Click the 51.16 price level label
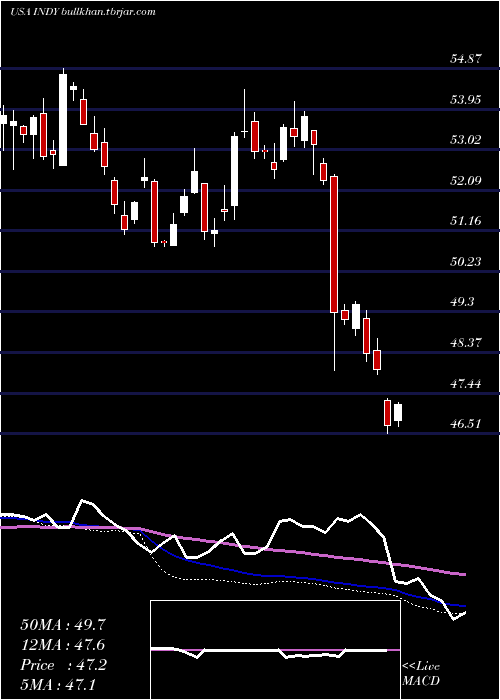Image resolution: width=500 pixels, height=700 pixels. coord(465,221)
